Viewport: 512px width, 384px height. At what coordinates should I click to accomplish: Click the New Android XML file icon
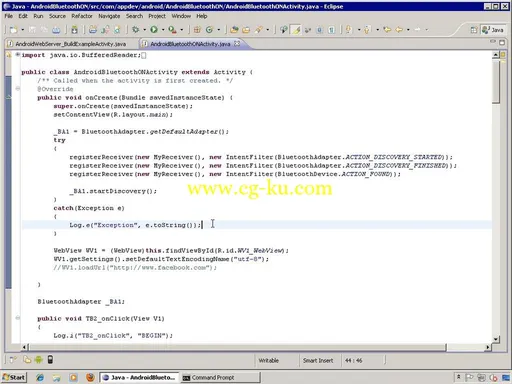pos(117,30)
